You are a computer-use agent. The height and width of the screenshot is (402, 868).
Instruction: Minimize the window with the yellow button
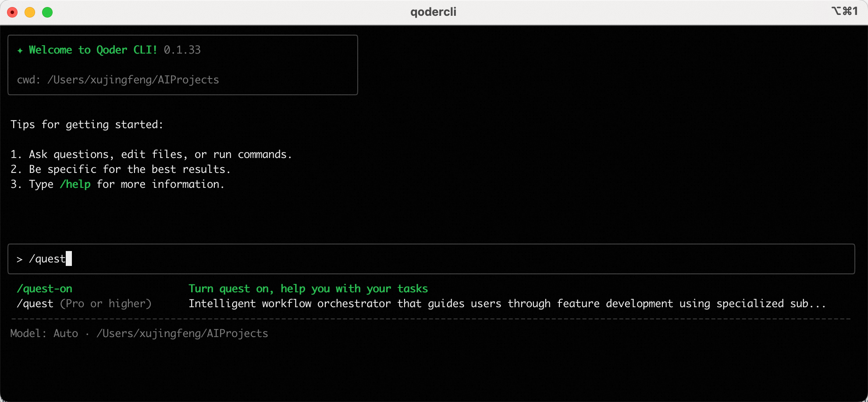(30, 12)
